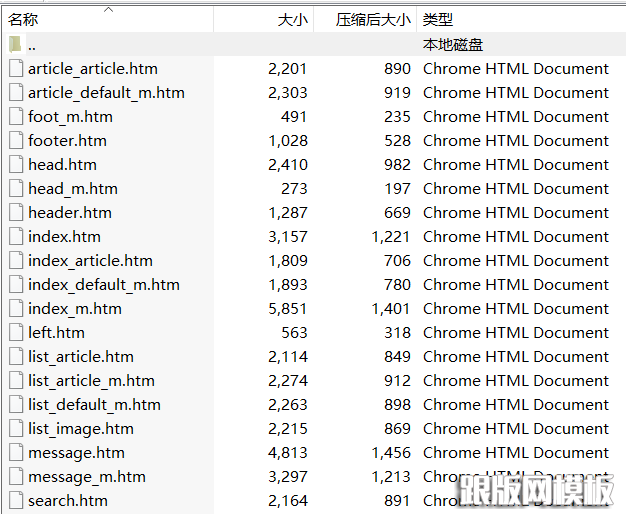Screen dimensions: 626x514
Task: Click the left.htm file icon
Action: pyautogui.click(x=15, y=333)
